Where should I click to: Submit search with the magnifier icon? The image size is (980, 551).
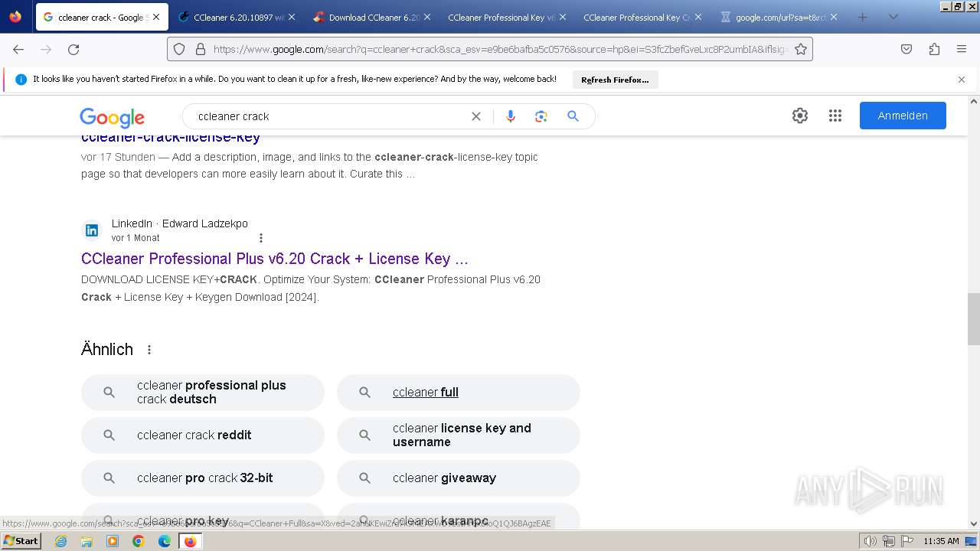(573, 116)
